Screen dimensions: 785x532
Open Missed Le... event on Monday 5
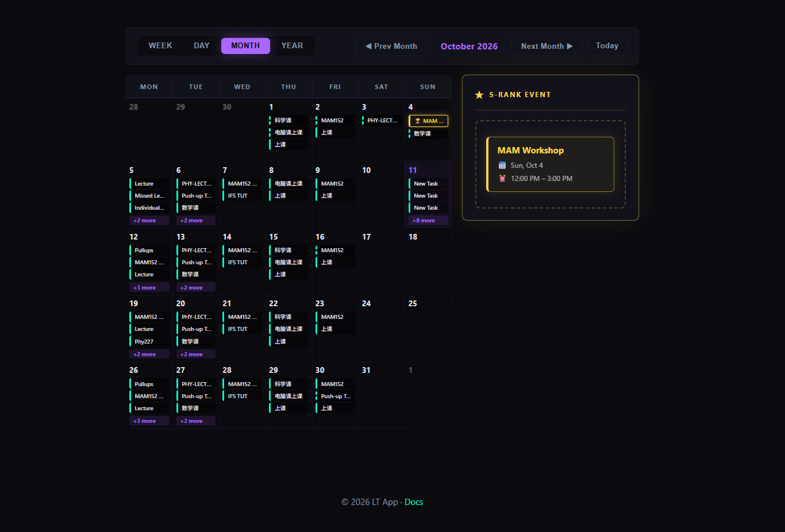[x=149, y=196]
